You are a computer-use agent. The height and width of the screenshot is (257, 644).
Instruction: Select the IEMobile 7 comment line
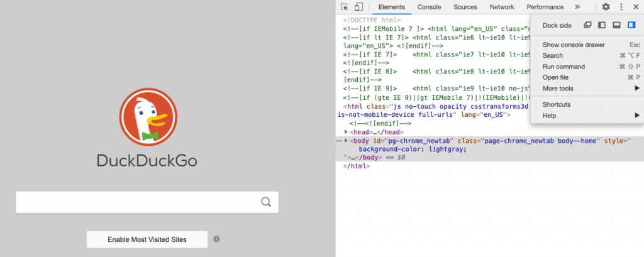coord(436,29)
